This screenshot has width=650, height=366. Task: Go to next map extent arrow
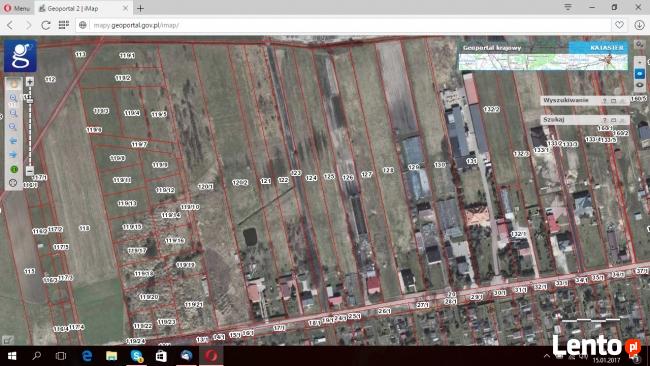point(13,155)
